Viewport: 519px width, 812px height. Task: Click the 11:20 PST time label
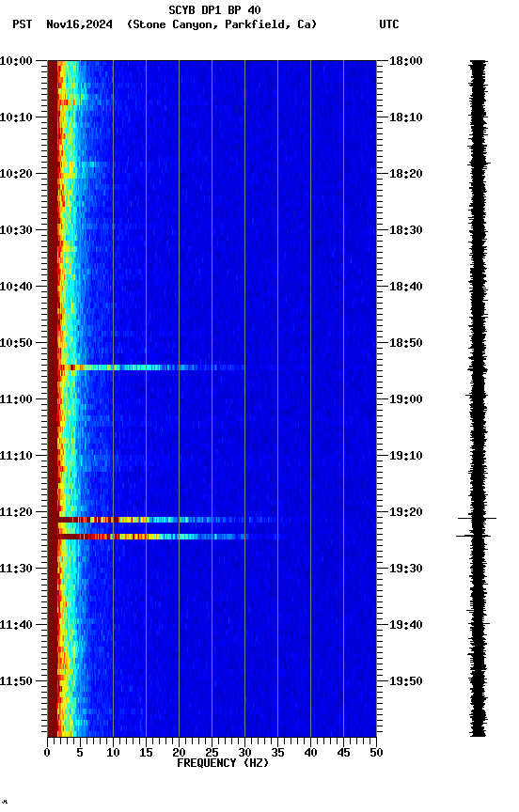click(16, 513)
